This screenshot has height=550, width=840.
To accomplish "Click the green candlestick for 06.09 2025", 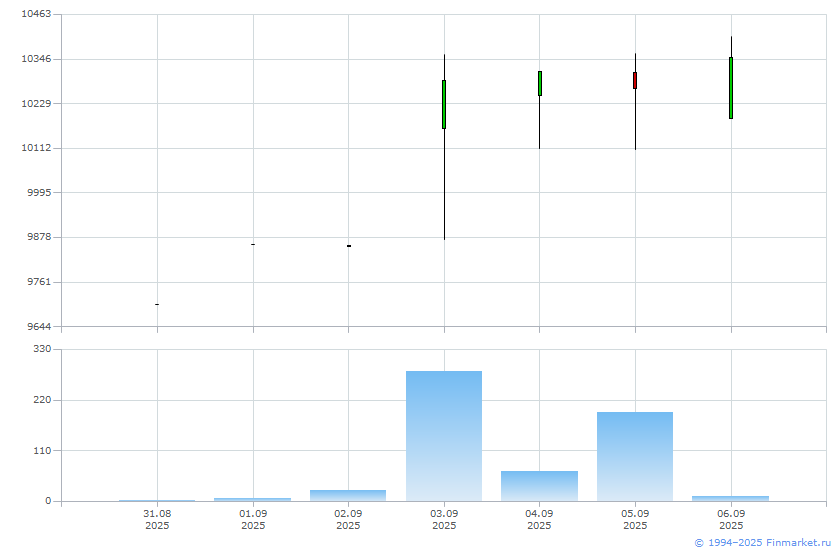I will [x=731, y=88].
